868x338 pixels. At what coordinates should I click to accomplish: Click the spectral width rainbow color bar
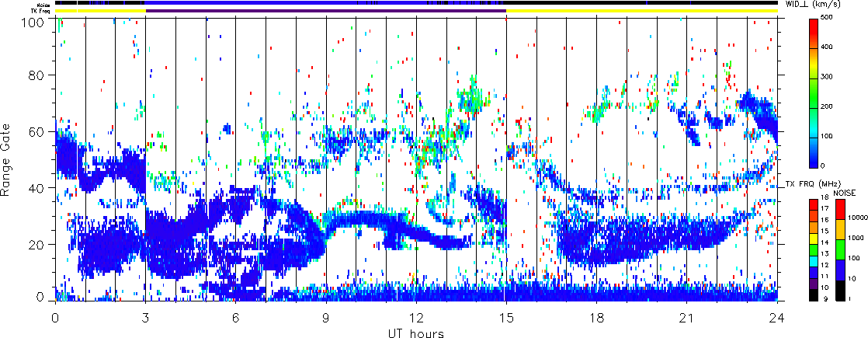coord(813,92)
